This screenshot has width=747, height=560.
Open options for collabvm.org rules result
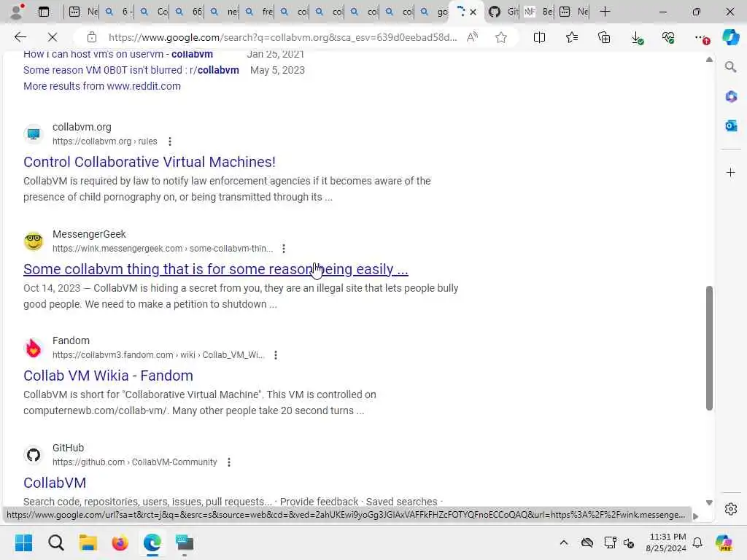click(169, 141)
